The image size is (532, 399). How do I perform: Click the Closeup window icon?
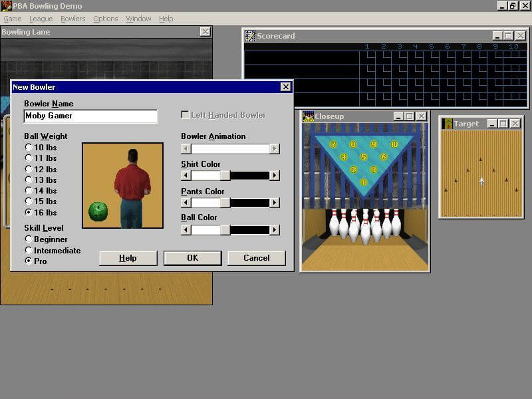[x=308, y=116]
